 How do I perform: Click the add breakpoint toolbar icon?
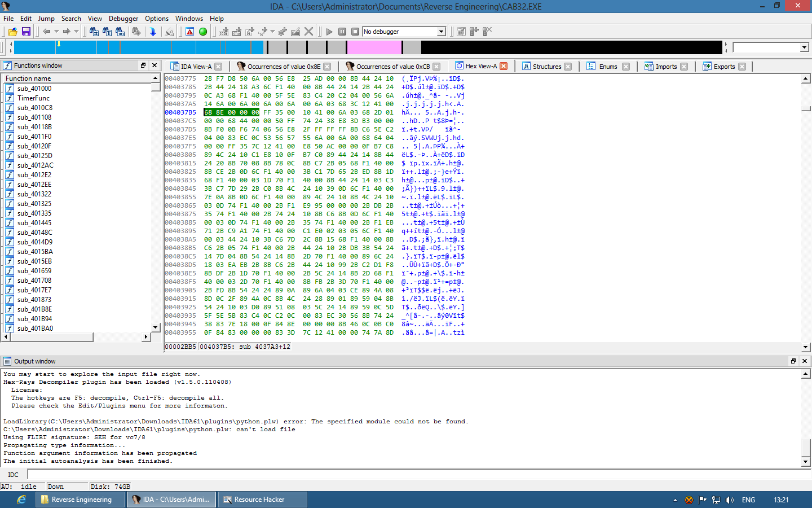(474, 32)
